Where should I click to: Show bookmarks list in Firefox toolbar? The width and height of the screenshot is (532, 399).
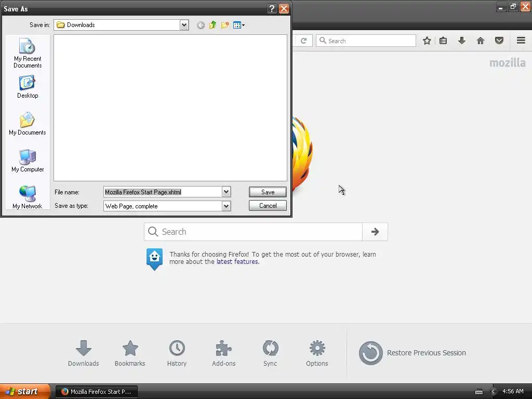pos(443,41)
